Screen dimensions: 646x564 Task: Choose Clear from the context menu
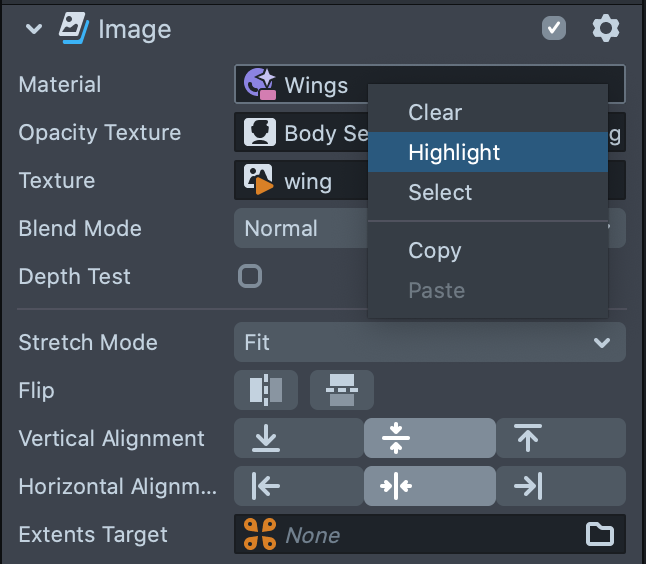point(435,113)
